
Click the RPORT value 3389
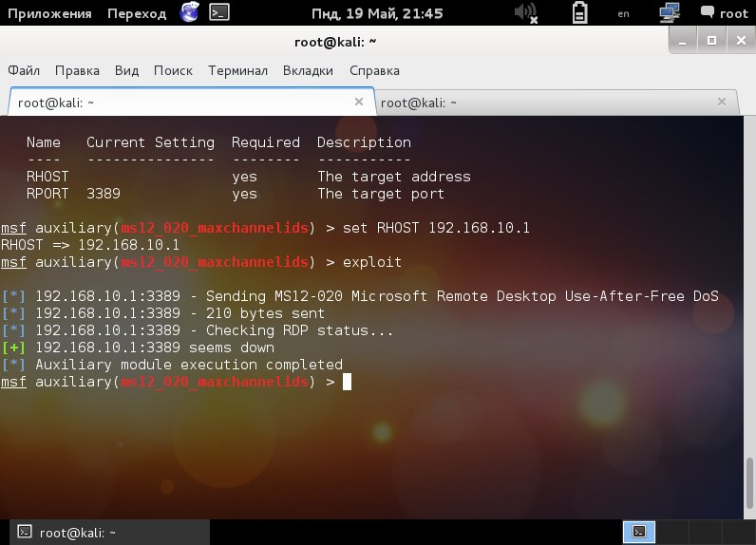click(104, 194)
